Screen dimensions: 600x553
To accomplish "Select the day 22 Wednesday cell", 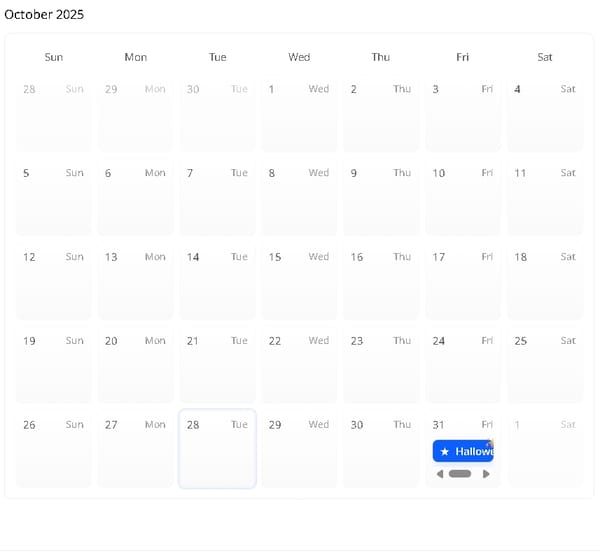I will pyautogui.click(x=299, y=365).
